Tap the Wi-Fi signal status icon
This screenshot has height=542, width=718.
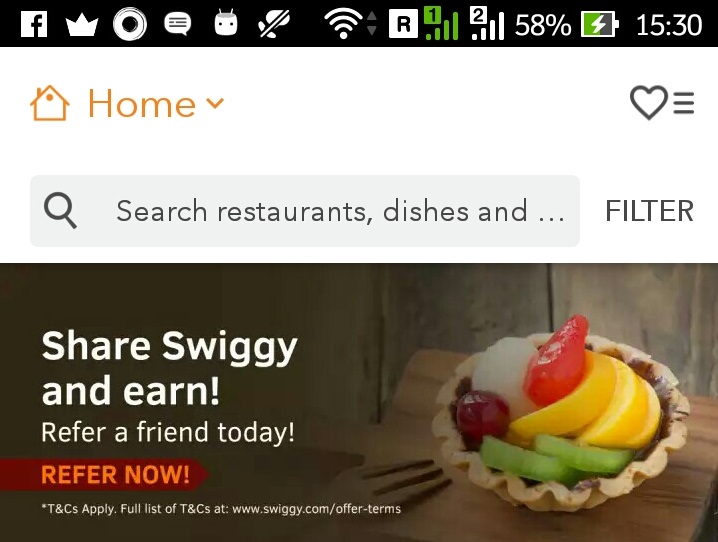tap(343, 24)
